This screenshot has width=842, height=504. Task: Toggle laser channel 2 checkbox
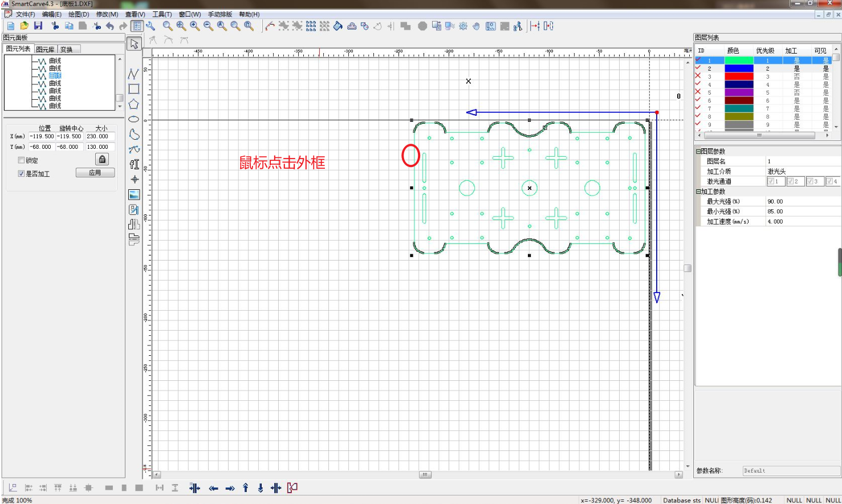pyautogui.click(x=790, y=181)
